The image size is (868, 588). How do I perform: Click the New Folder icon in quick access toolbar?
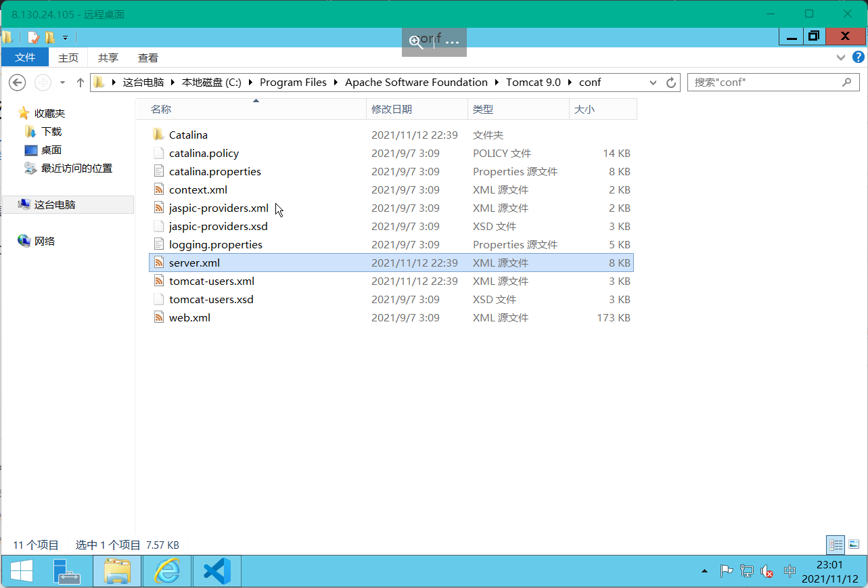50,37
